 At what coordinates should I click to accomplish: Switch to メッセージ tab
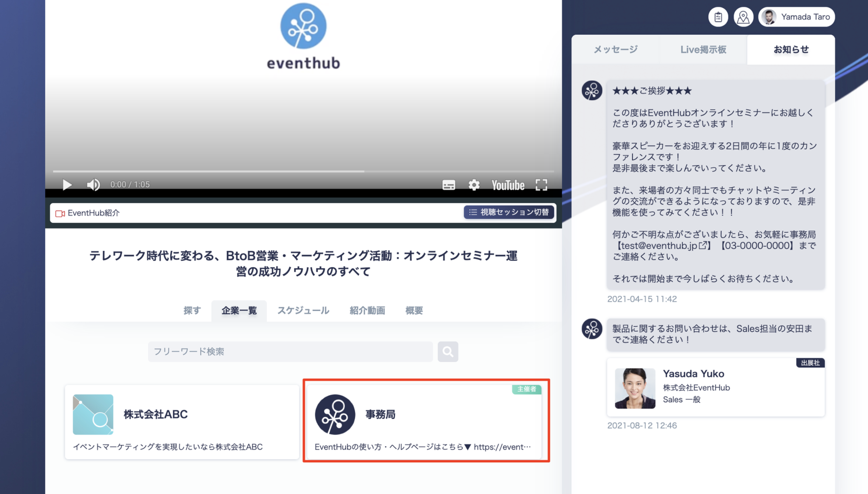coord(615,50)
